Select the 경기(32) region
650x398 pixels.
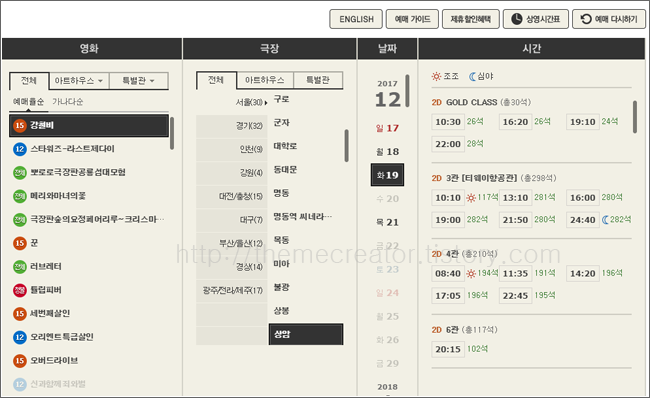[232, 126]
